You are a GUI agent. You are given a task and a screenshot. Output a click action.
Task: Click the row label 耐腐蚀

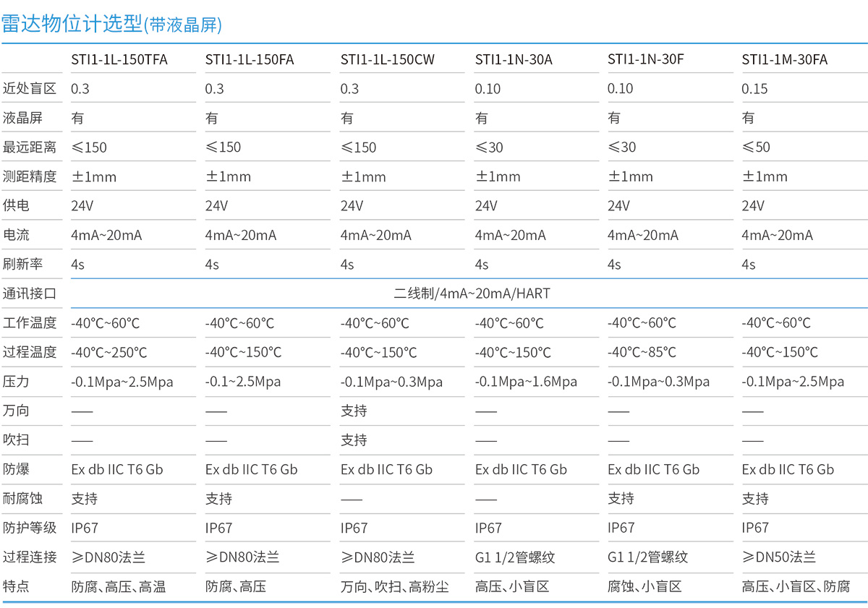tap(22, 498)
